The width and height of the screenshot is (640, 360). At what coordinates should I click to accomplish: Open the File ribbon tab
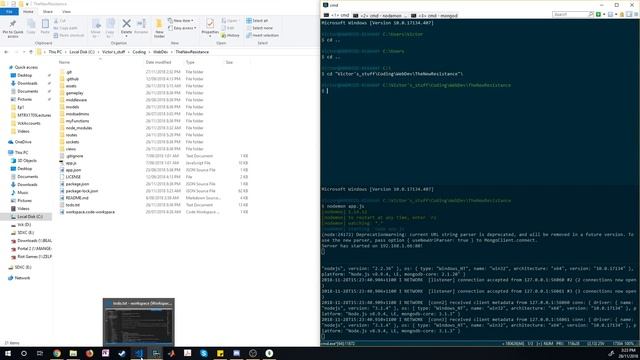(9, 12)
